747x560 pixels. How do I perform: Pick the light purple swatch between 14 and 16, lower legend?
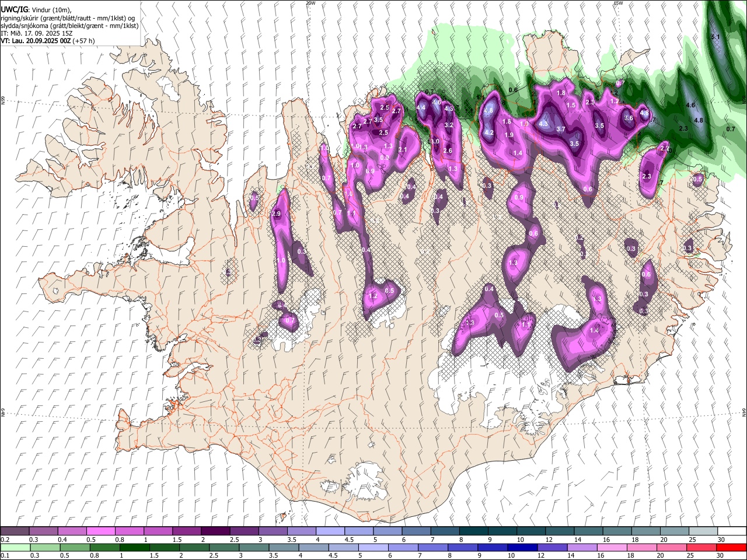[x=582, y=547]
